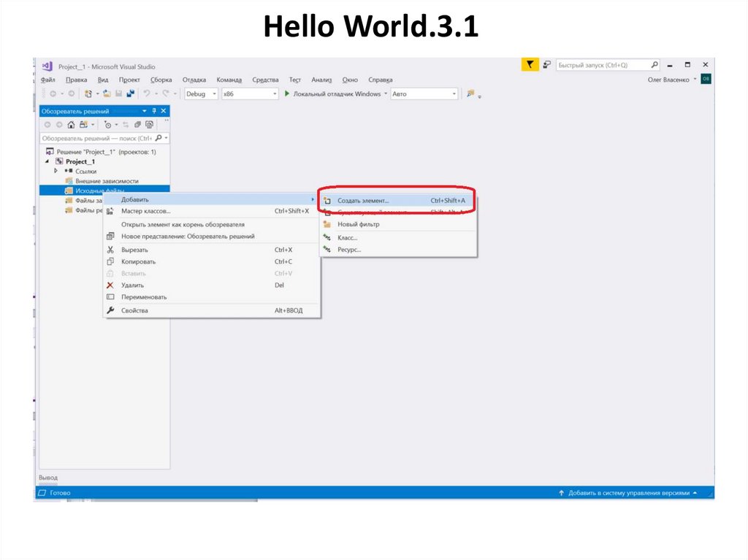The image size is (748, 560).
Task: Collapse the Project_1 tree node
Action: 47,161
